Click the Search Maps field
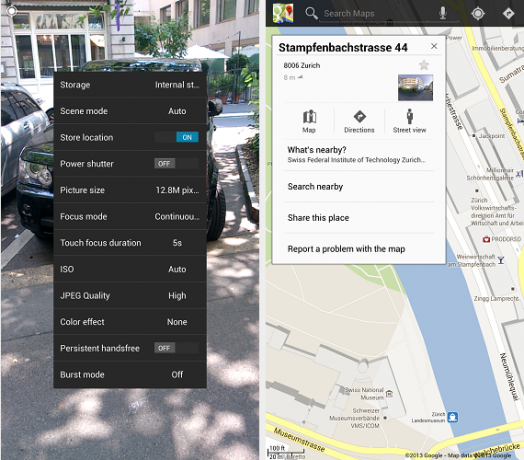Image resolution: width=524 pixels, height=460 pixels. tap(378, 14)
